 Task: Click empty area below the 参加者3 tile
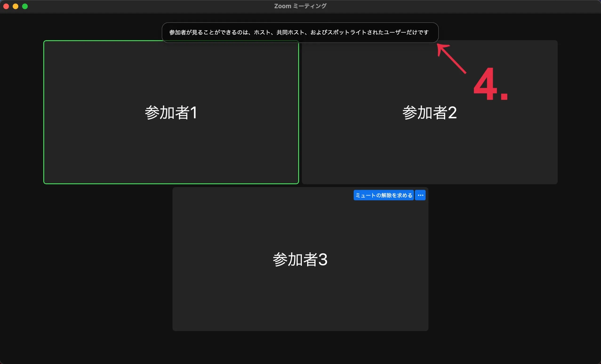(x=300, y=347)
